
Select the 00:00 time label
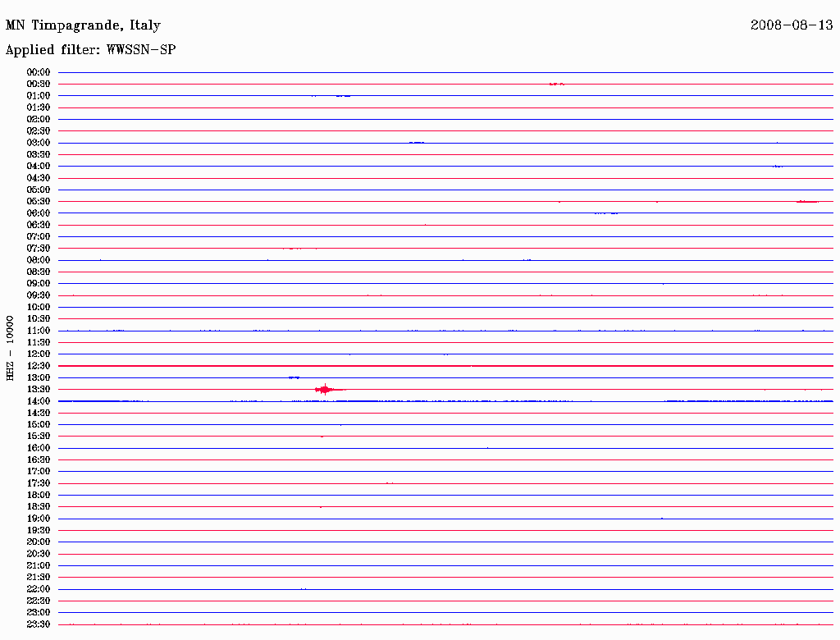[x=39, y=72]
